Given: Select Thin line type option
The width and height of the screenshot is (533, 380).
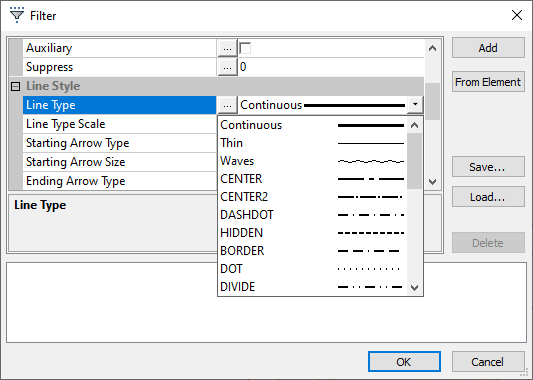Looking at the screenshot, I should point(312,143).
